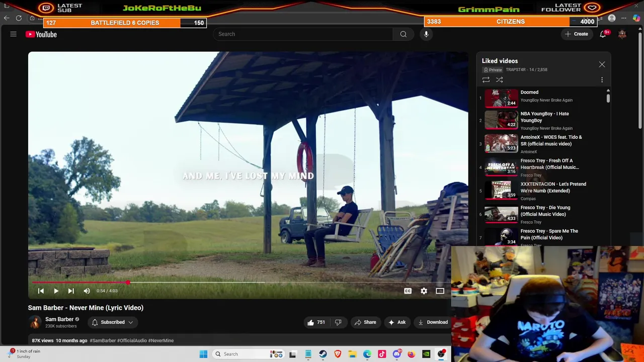
Task: Open weather widget showing inch of rain
Action: click(x=23, y=353)
